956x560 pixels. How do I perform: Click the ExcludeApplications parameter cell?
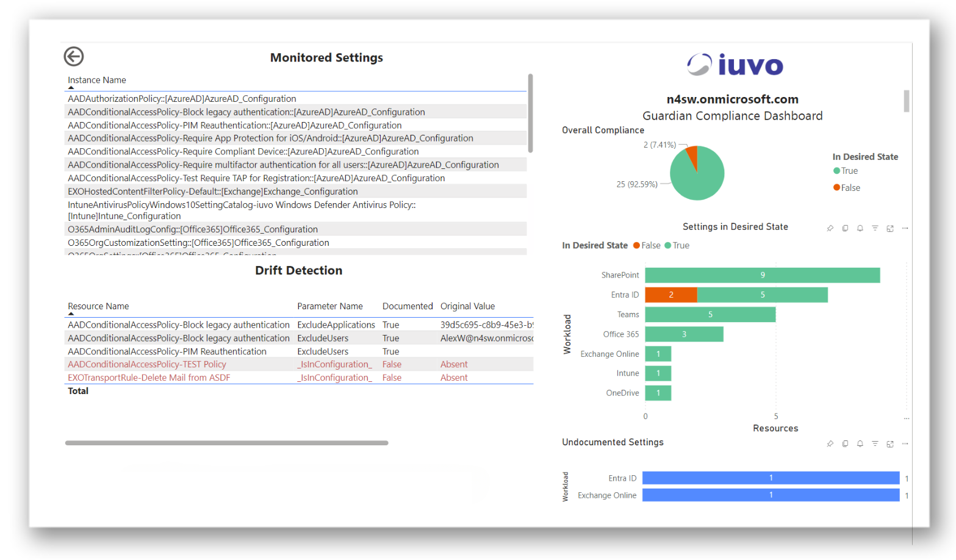pos(336,325)
